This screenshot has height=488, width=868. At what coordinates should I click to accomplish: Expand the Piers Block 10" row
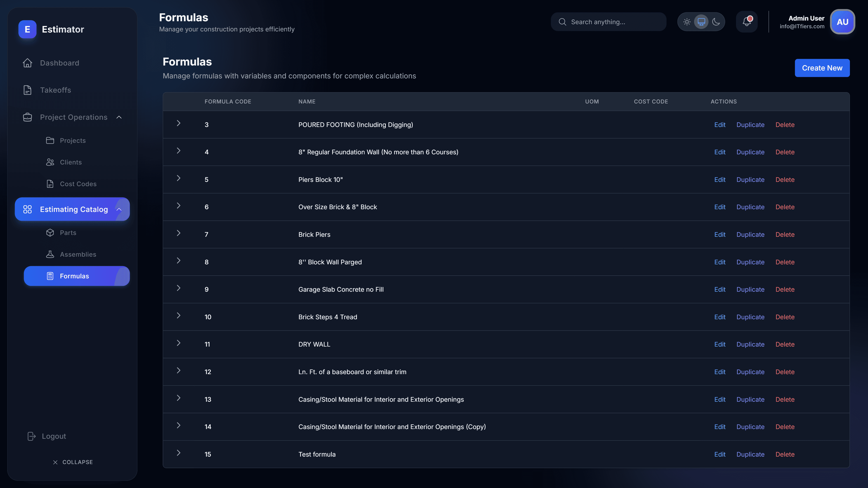coord(179,178)
